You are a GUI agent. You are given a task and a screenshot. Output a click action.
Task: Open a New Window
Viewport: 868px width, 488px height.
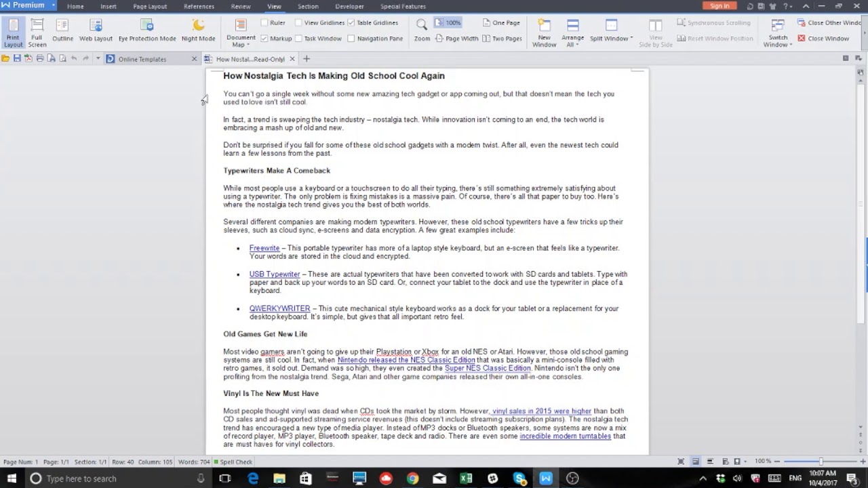pos(544,33)
